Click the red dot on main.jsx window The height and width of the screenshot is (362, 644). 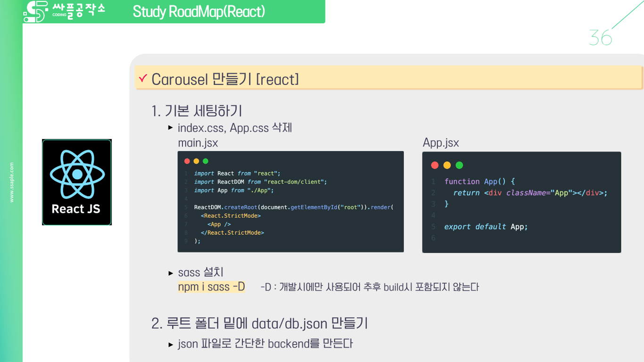[x=187, y=161]
